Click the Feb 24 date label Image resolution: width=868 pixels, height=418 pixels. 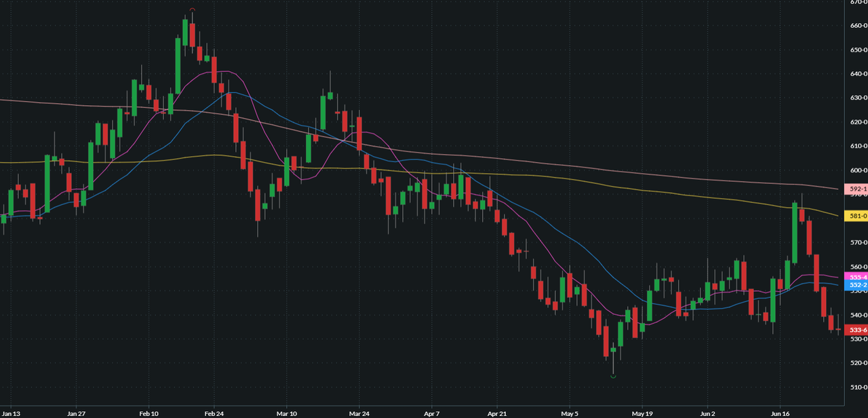214,413
